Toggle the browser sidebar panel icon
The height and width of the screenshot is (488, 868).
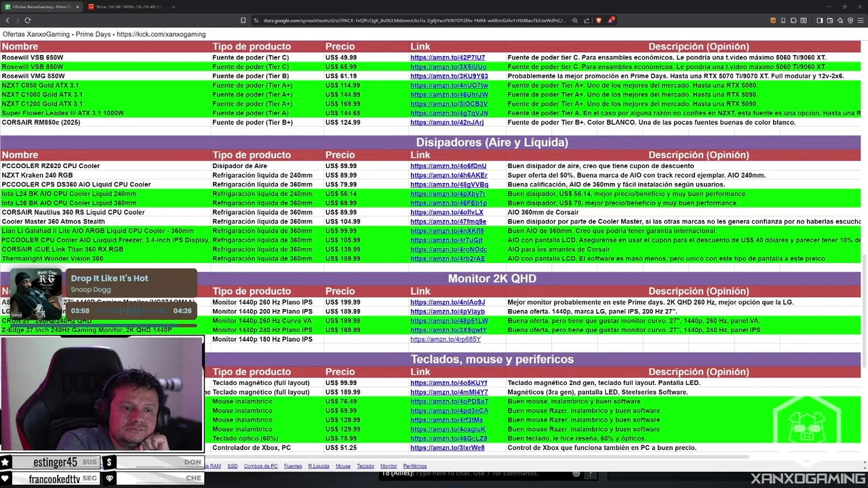(819, 20)
